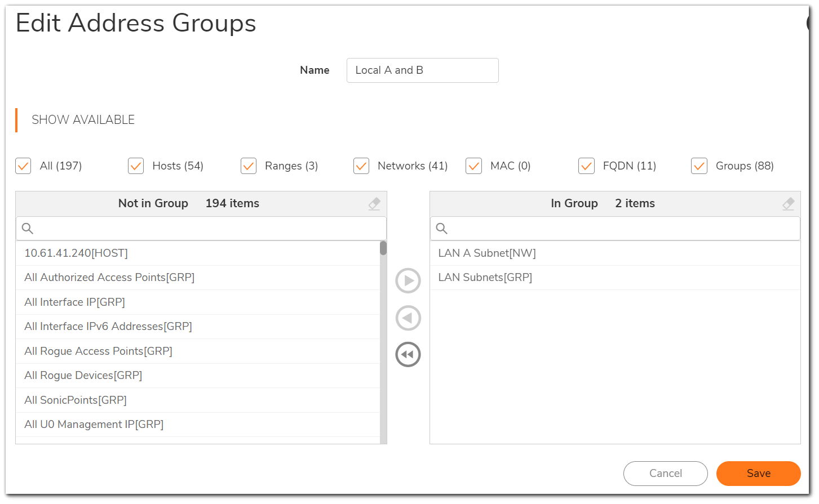Viewport: 819px width, 504px height.
Task: Uncheck the FQDN (11) checkbox
Action: [586, 166]
